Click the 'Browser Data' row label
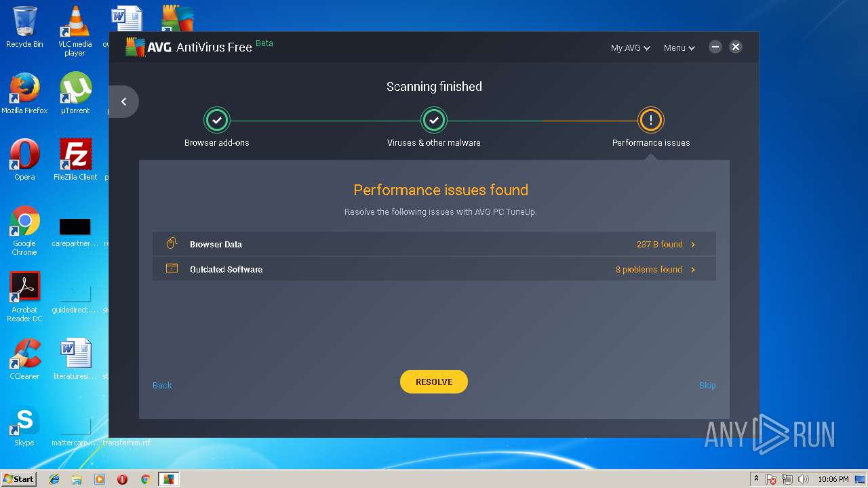The height and width of the screenshot is (488, 868). pyautogui.click(x=216, y=244)
